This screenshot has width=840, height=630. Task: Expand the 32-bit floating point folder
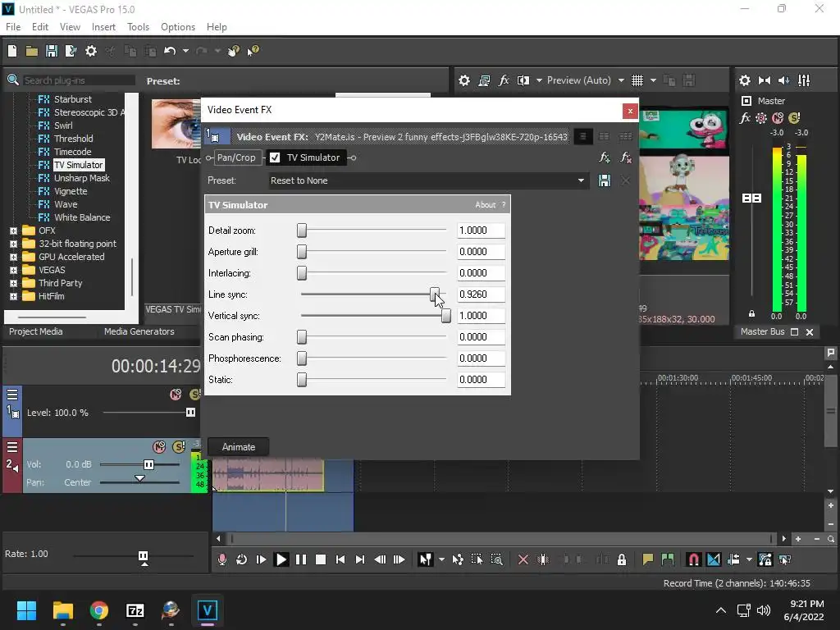(13, 244)
